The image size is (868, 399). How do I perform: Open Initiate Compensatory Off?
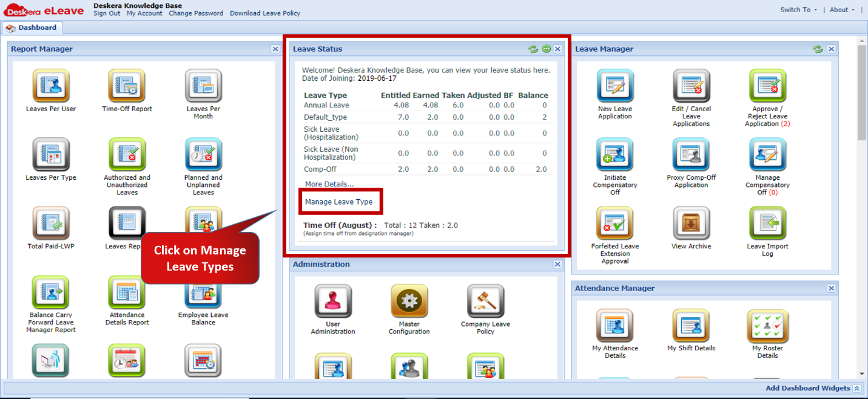click(x=614, y=154)
